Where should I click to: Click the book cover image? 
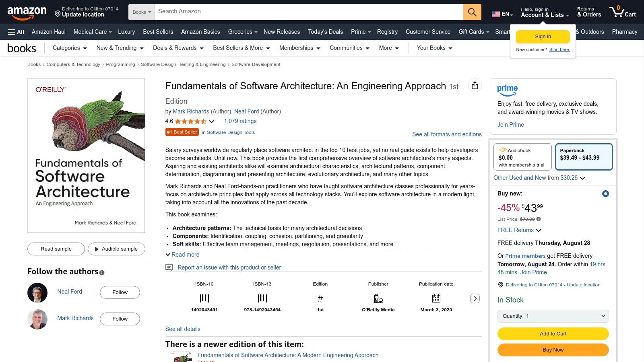(x=86, y=156)
